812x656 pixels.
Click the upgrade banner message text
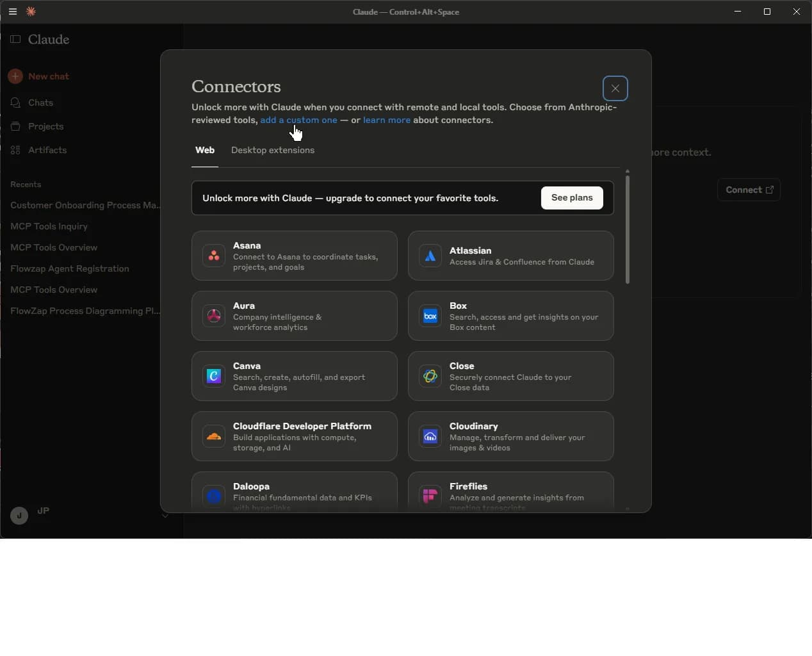click(350, 198)
